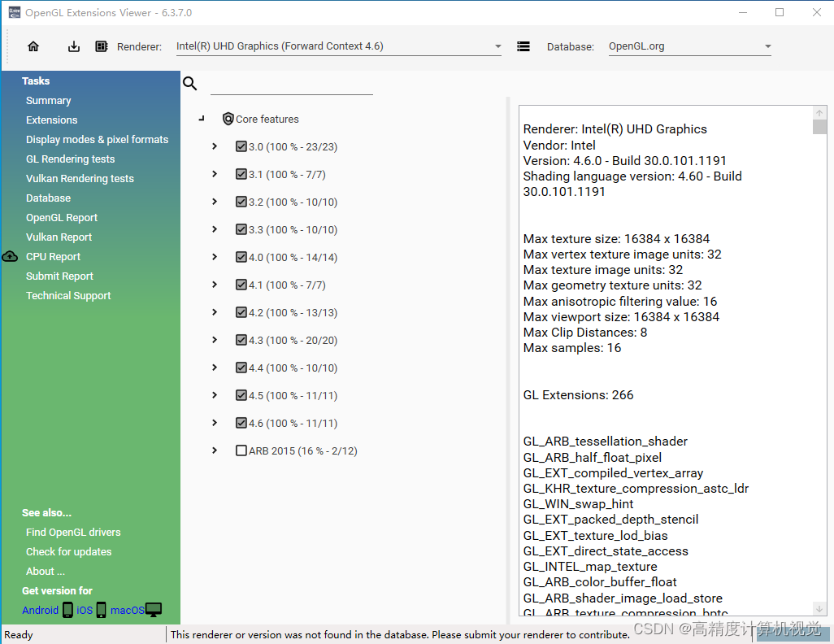Click the renderer chip icon
This screenshot has height=644, width=834.
[x=101, y=46]
